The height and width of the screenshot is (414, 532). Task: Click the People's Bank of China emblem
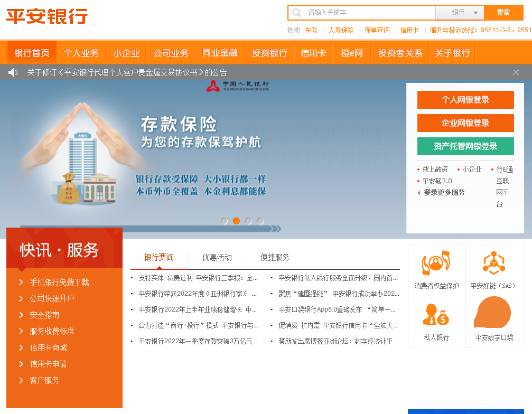[213, 86]
